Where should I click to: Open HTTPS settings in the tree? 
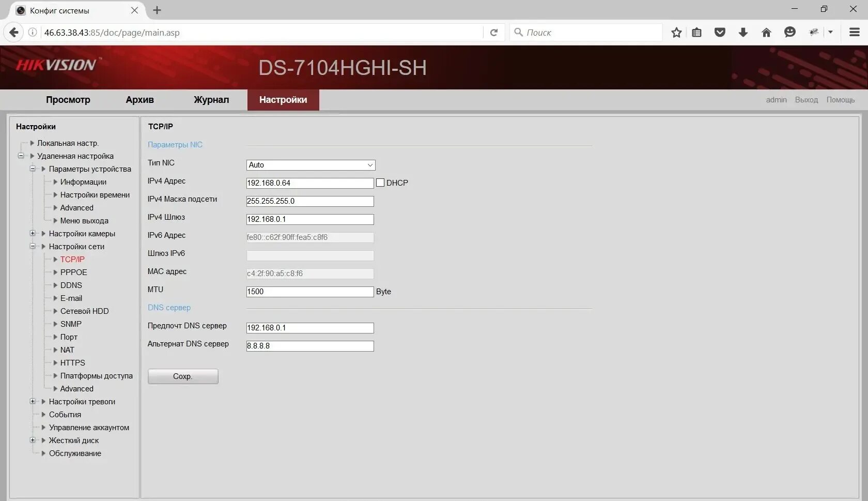(x=73, y=363)
